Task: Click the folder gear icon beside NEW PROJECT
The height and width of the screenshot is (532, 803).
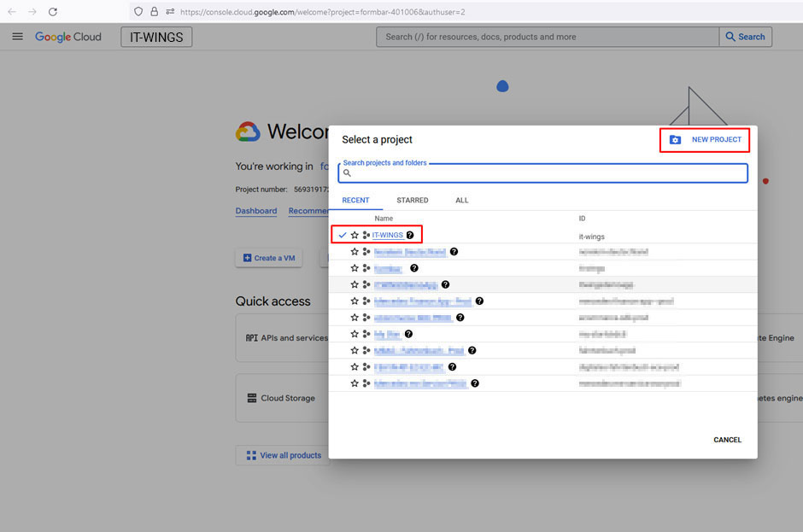Action: [676, 140]
